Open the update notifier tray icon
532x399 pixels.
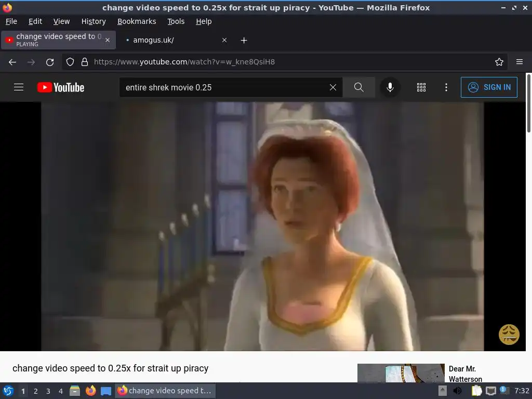tap(504, 391)
